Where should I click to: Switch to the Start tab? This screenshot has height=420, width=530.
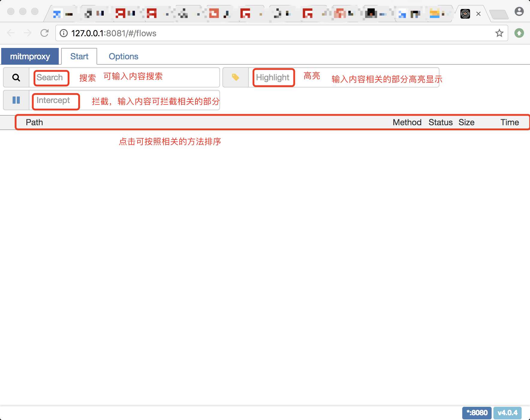[79, 56]
